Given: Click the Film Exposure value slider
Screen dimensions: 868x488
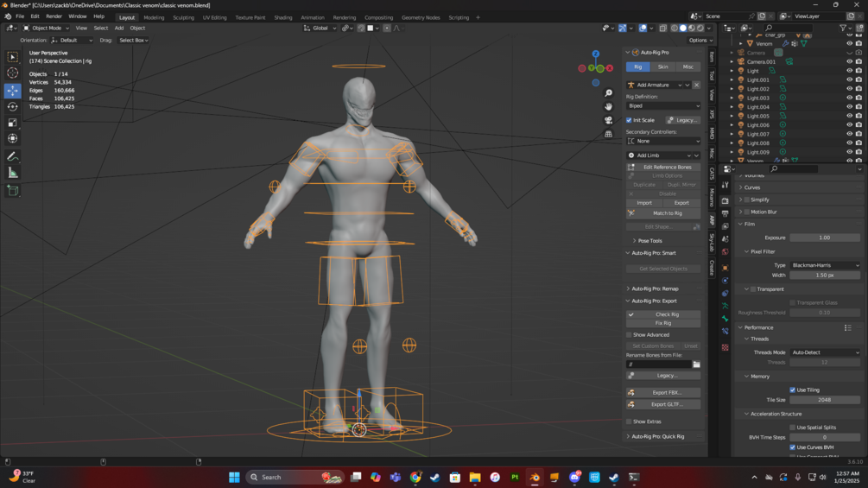Looking at the screenshot, I should pyautogui.click(x=825, y=238).
